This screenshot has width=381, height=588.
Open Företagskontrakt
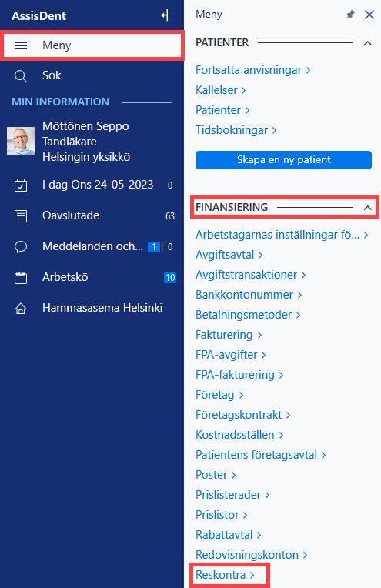click(243, 415)
